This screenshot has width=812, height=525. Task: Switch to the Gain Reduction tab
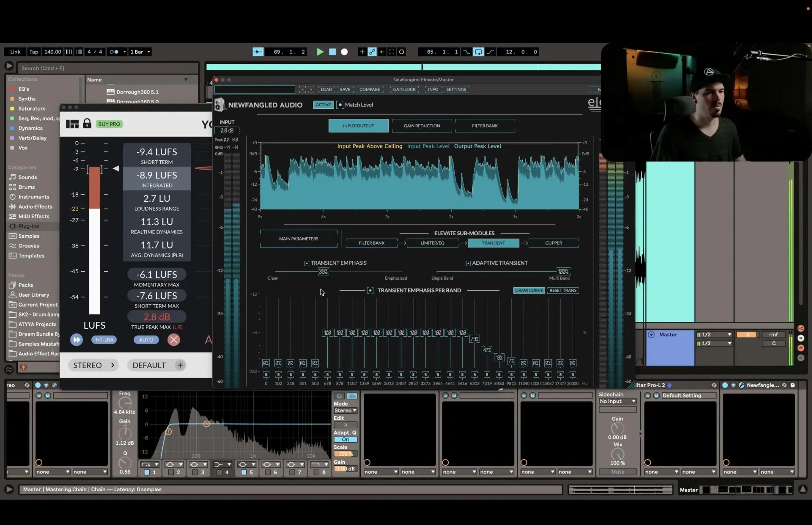422,126
